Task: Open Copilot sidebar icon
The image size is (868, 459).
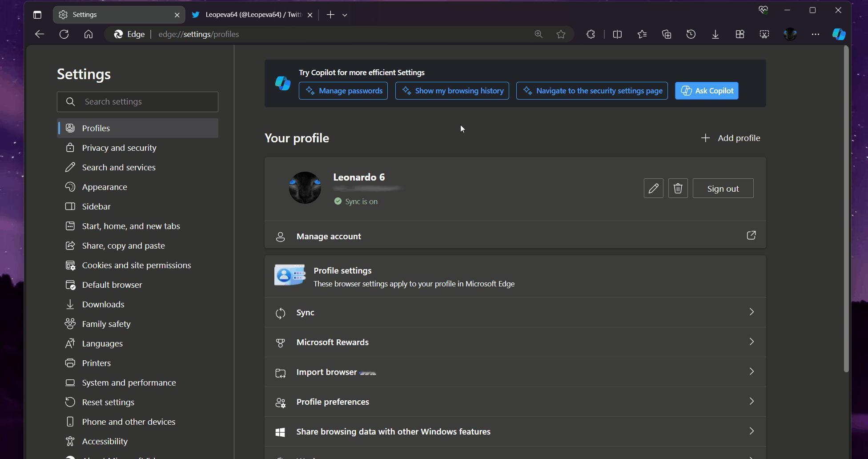Action: (839, 34)
